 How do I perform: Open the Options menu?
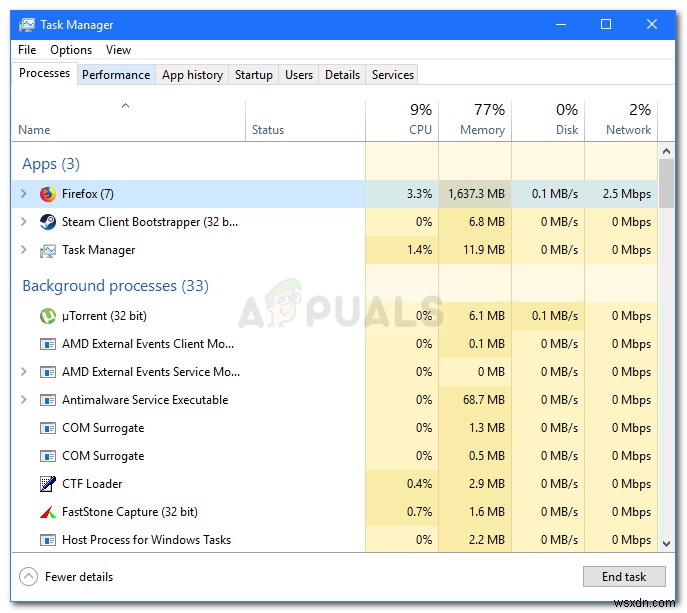(71, 50)
